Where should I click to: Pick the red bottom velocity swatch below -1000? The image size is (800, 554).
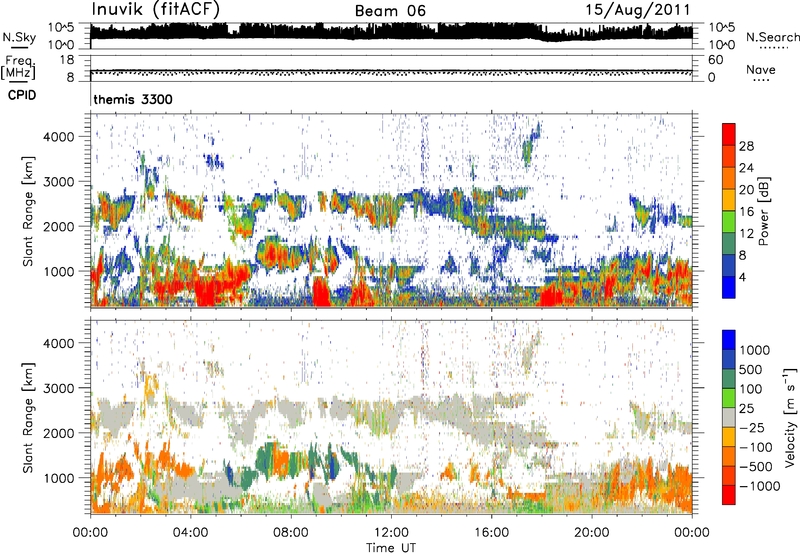pos(729,495)
